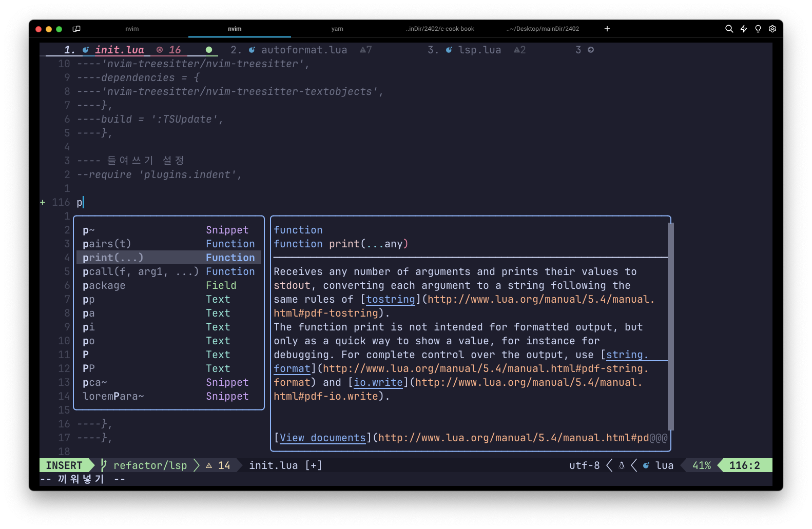This screenshot has width=812, height=529.
Task: Switch to the yarn terminal tab
Action: pos(337,29)
